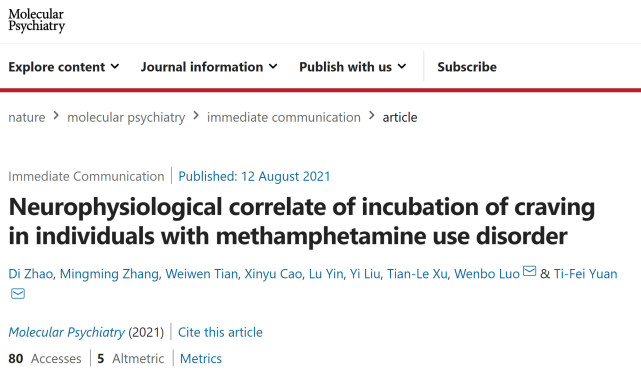This screenshot has height=383, width=641.
Task: Click Molecular Psychiatry italic journal link
Action: (66, 332)
